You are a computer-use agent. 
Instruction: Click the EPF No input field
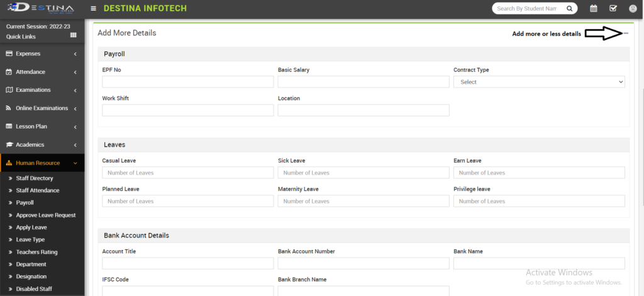tap(187, 82)
